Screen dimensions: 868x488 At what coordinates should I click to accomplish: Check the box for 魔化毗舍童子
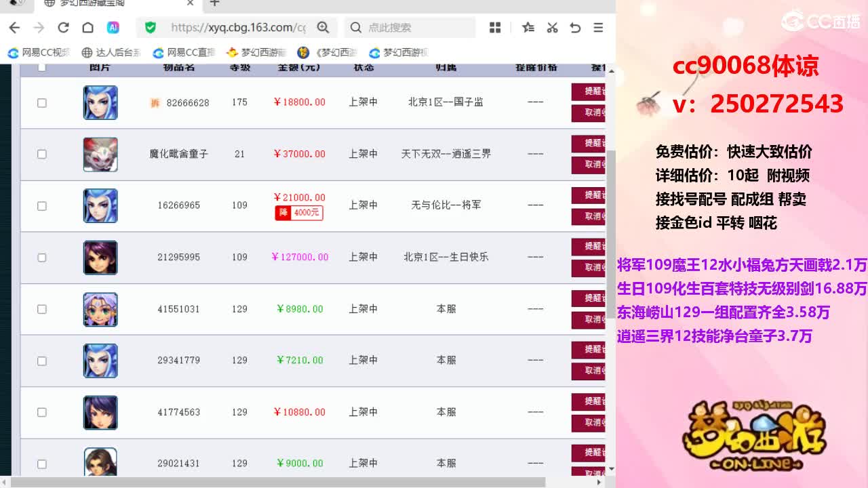(x=41, y=155)
